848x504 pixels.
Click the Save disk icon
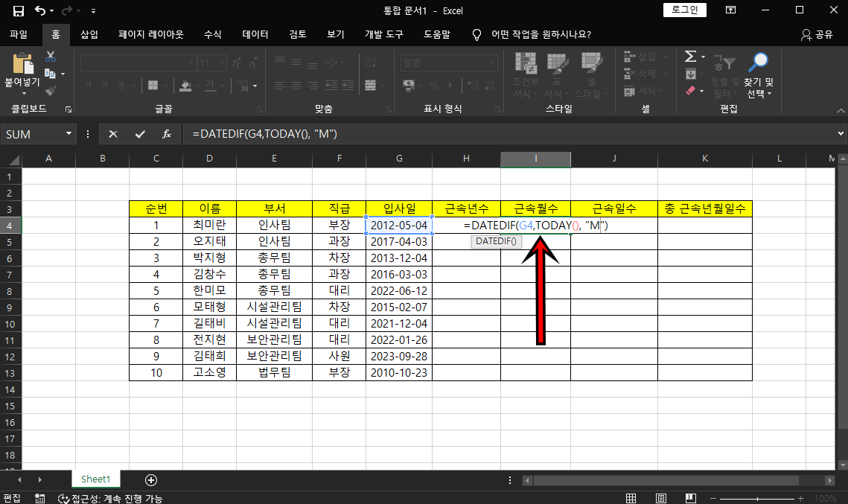[19, 11]
